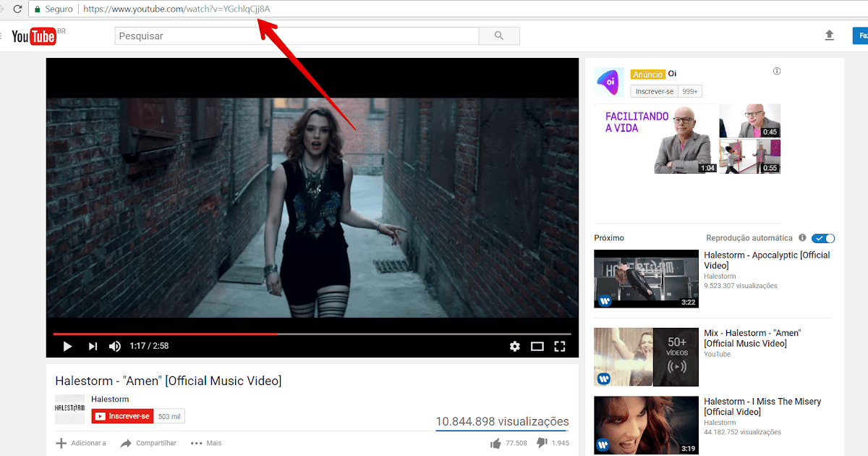Play the video with the play button
This screenshot has width=868, height=456.
[x=67, y=346]
